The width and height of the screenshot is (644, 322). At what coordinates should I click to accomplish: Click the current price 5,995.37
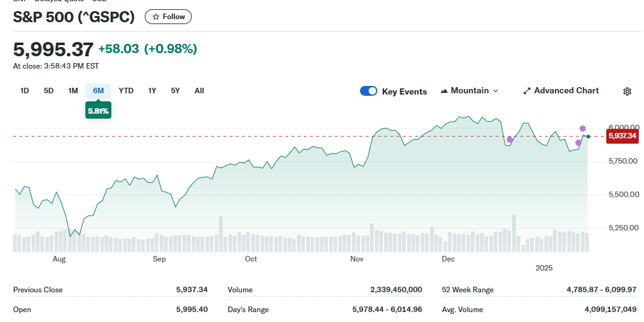(x=53, y=49)
